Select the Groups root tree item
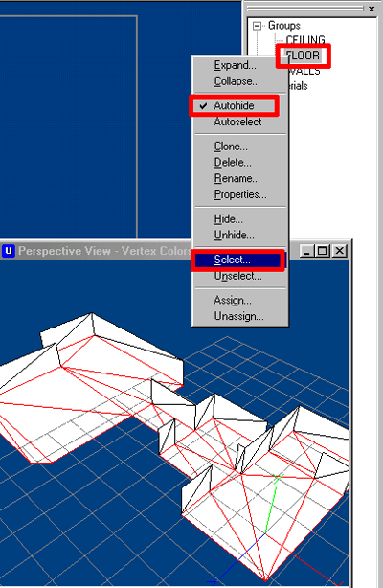The width and height of the screenshot is (383, 588). (x=284, y=26)
